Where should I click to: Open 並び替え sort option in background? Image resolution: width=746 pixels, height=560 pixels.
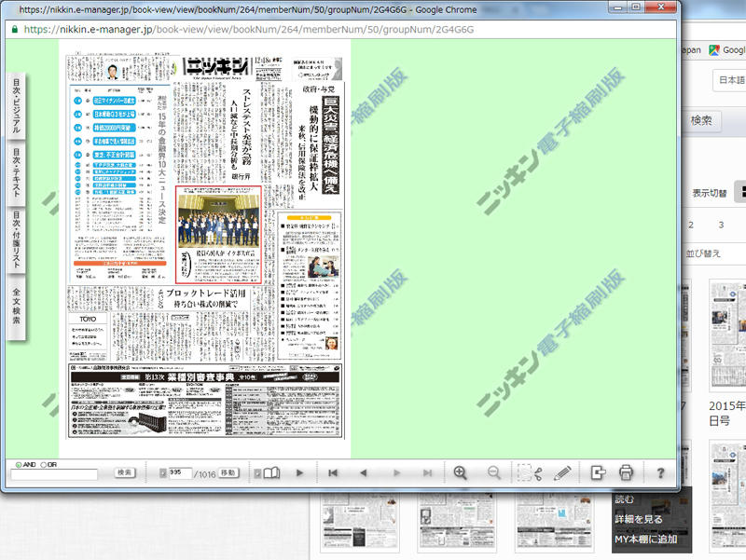(x=703, y=253)
